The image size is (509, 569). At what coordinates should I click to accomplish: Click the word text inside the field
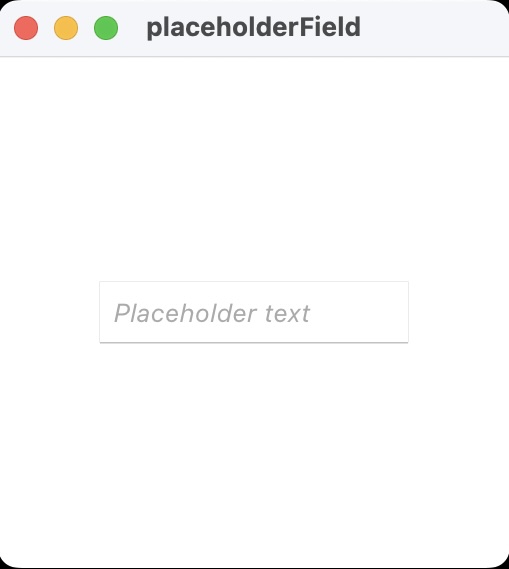click(x=287, y=314)
